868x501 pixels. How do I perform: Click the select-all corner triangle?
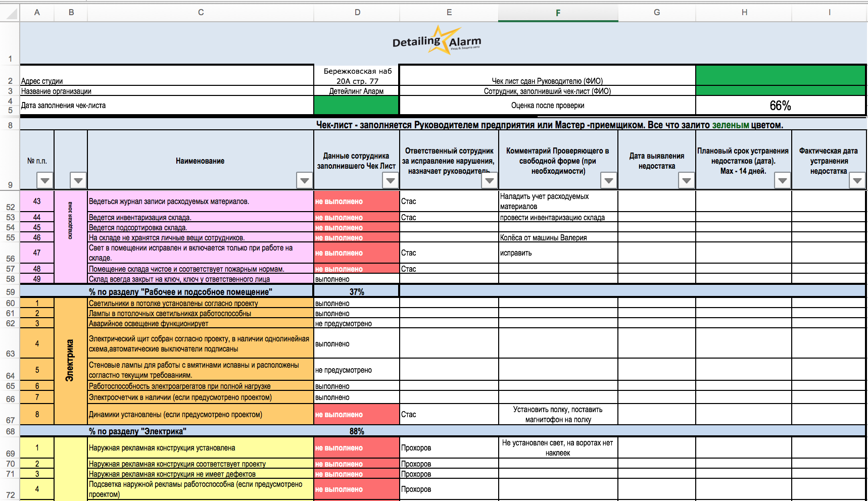(x=10, y=13)
